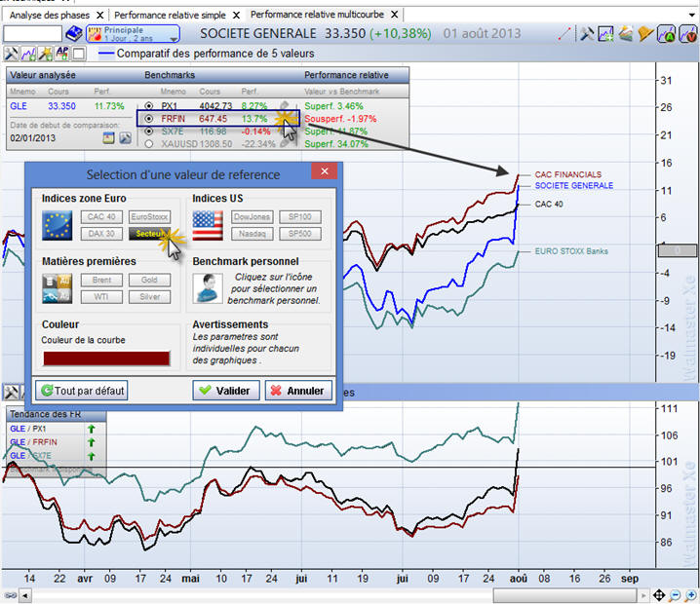700x604 pixels.
Task: Click chart icon with red V badge
Action: point(688,33)
